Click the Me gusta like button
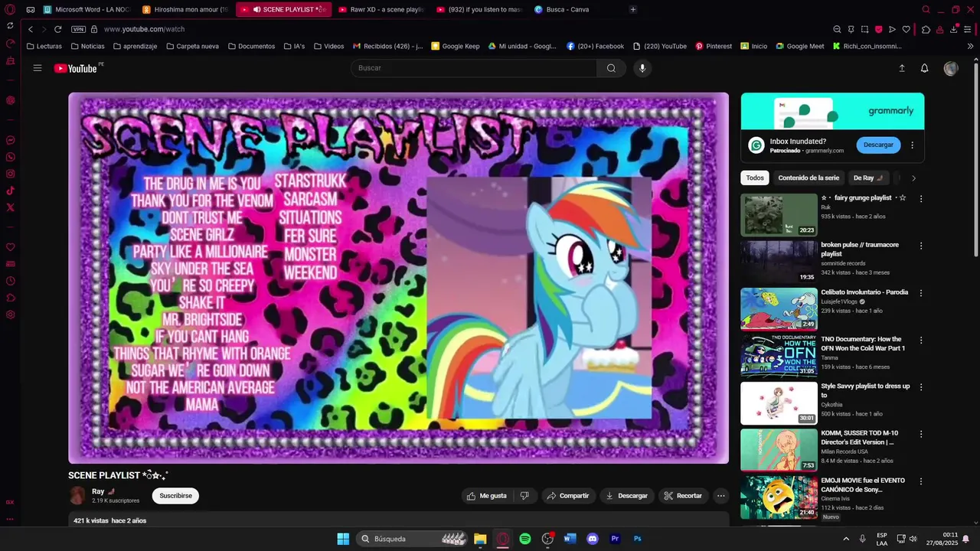980x551 pixels. [x=487, y=496]
